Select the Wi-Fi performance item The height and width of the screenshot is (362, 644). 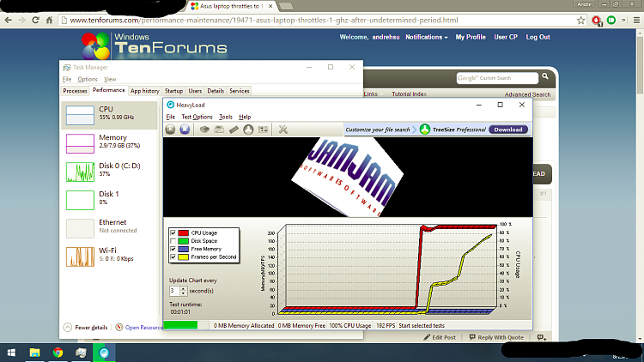pyautogui.click(x=109, y=256)
